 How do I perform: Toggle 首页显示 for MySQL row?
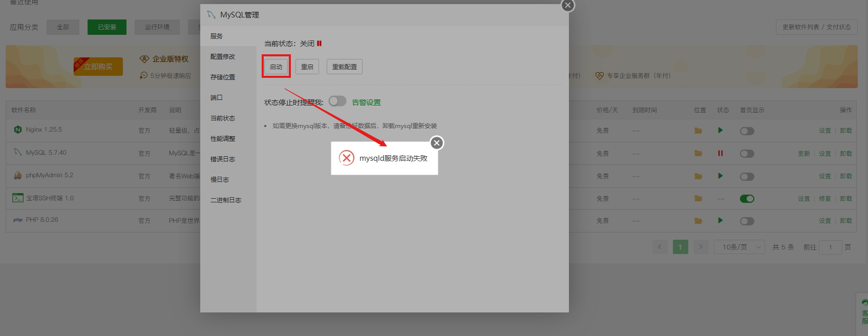(747, 154)
